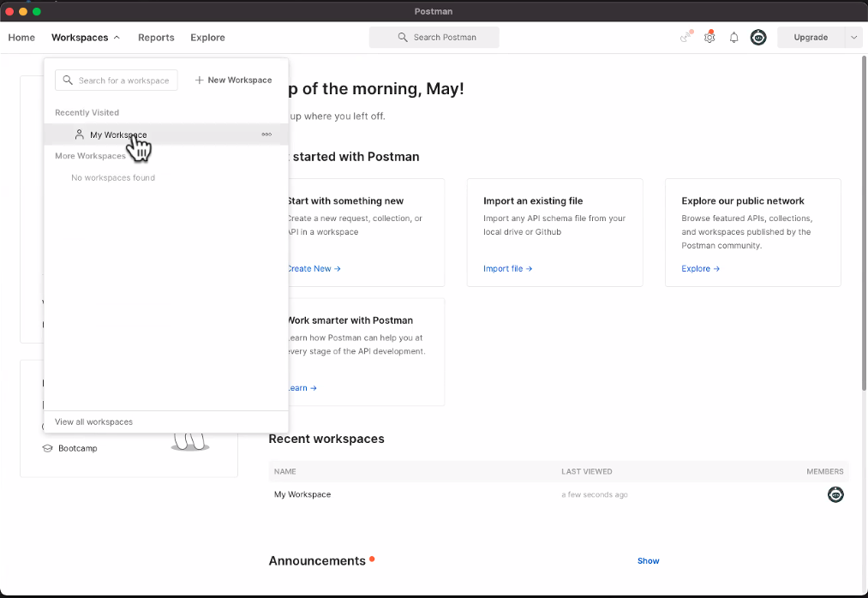Go to the Home tab
The height and width of the screenshot is (598, 868).
pyautogui.click(x=21, y=38)
